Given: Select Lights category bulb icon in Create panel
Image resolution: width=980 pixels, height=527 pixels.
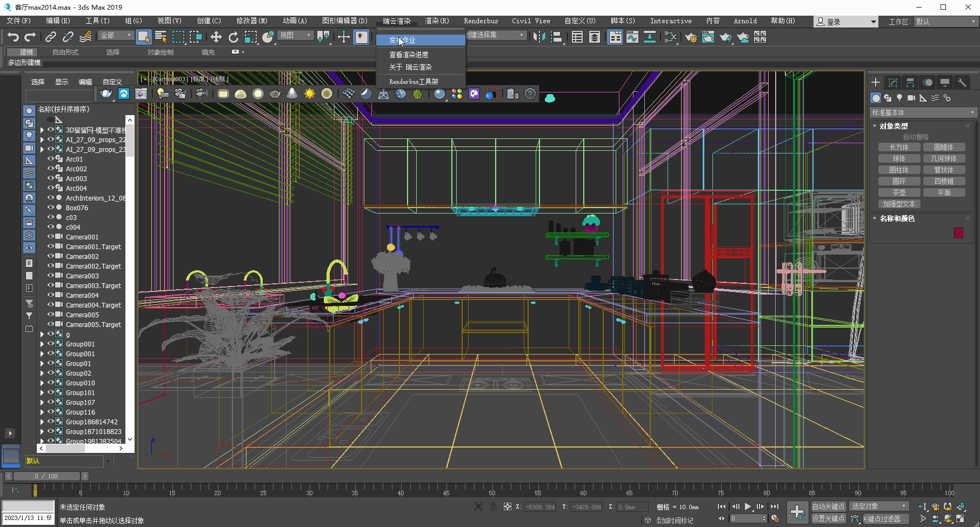Looking at the screenshot, I should point(899,98).
